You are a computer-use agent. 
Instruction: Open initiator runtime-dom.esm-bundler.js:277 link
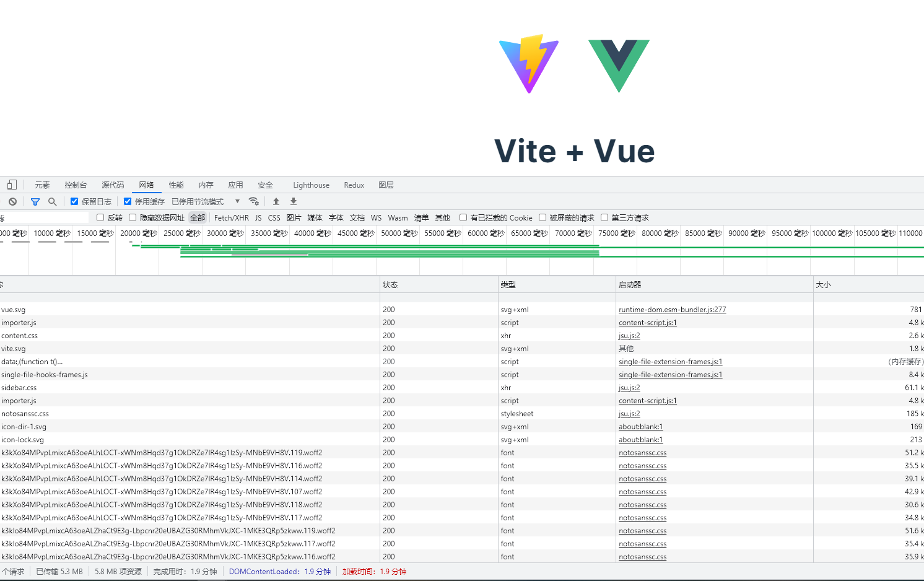[672, 309]
